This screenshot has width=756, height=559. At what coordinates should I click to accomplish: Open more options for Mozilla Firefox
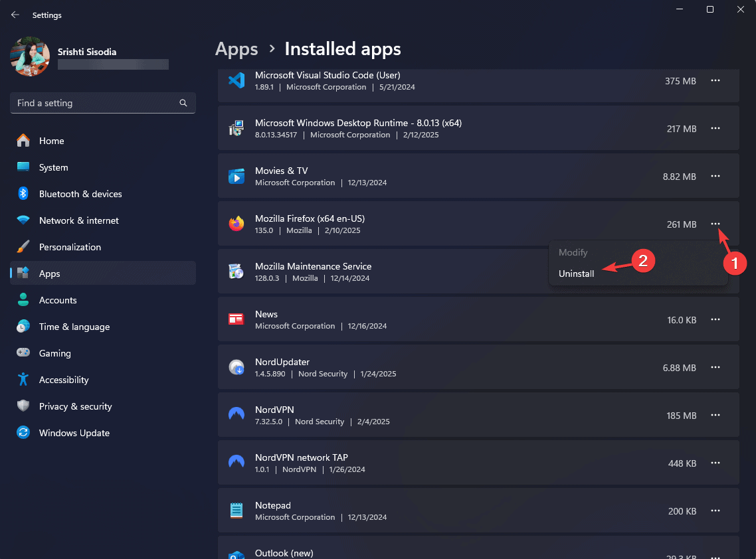pos(715,224)
